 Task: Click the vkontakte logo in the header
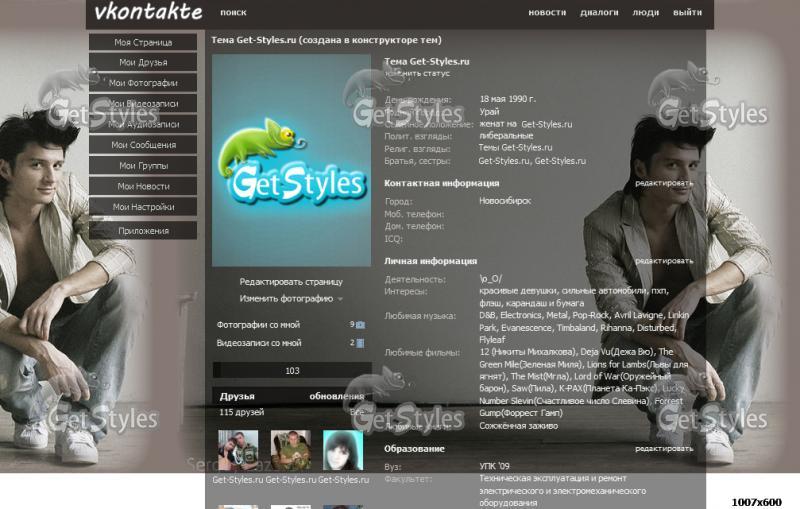148,13
